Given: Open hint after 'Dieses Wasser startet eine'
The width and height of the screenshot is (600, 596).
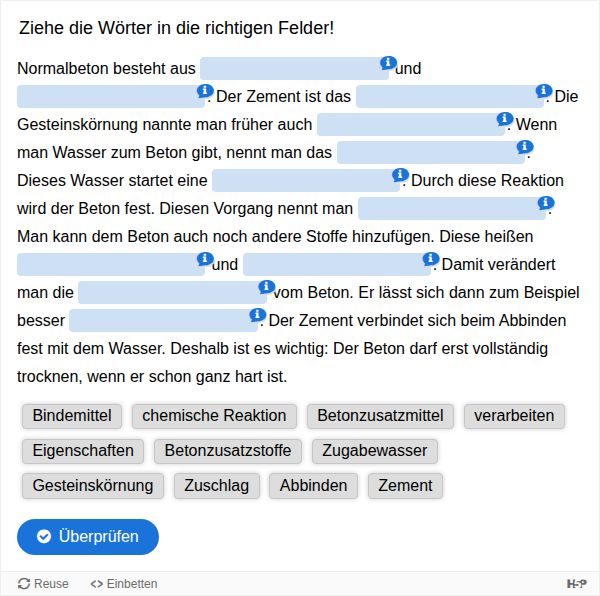Looking at the screenshot, I should 400,174.
